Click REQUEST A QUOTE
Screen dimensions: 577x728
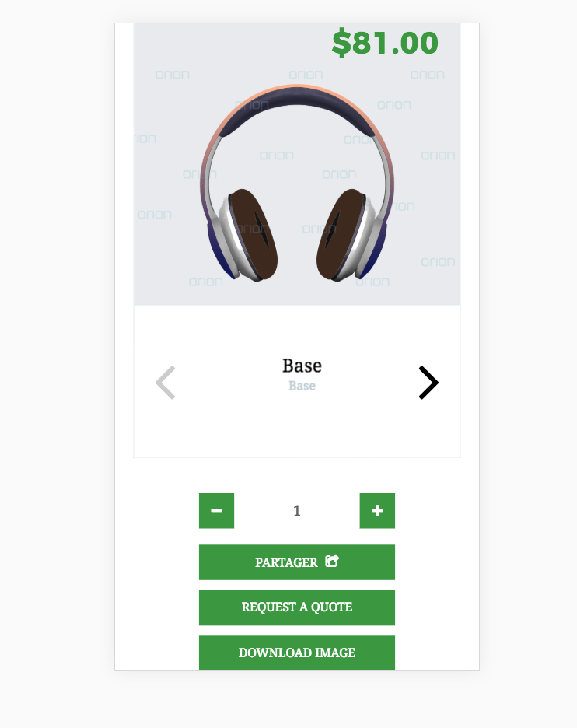(297, 607)
